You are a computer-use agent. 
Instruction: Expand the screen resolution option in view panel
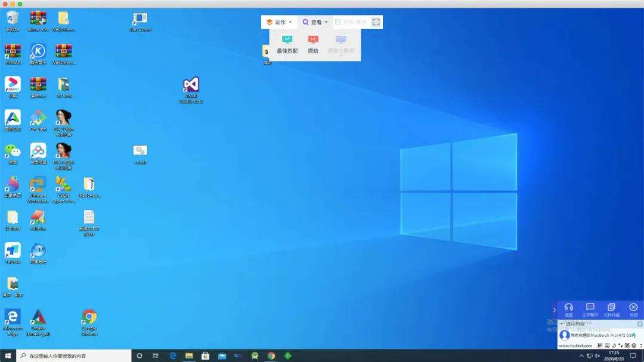341,45
